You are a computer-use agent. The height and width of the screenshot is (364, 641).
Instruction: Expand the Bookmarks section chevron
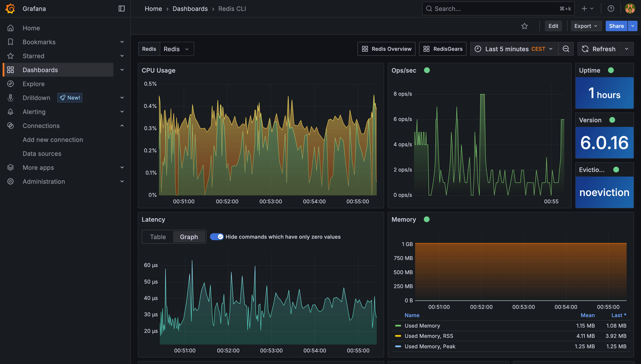pos(122,42)
